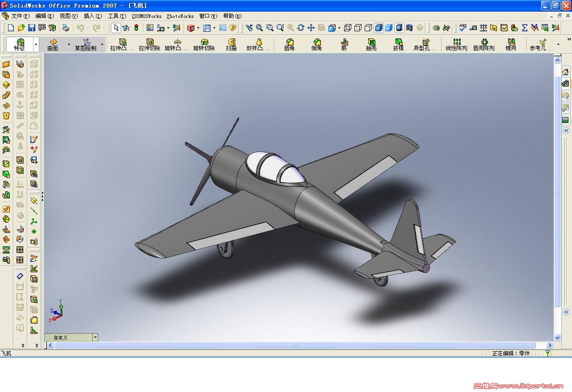Create a new document with the New icon
This screenshot has height=392, width=572.
[x=11, y=28]
